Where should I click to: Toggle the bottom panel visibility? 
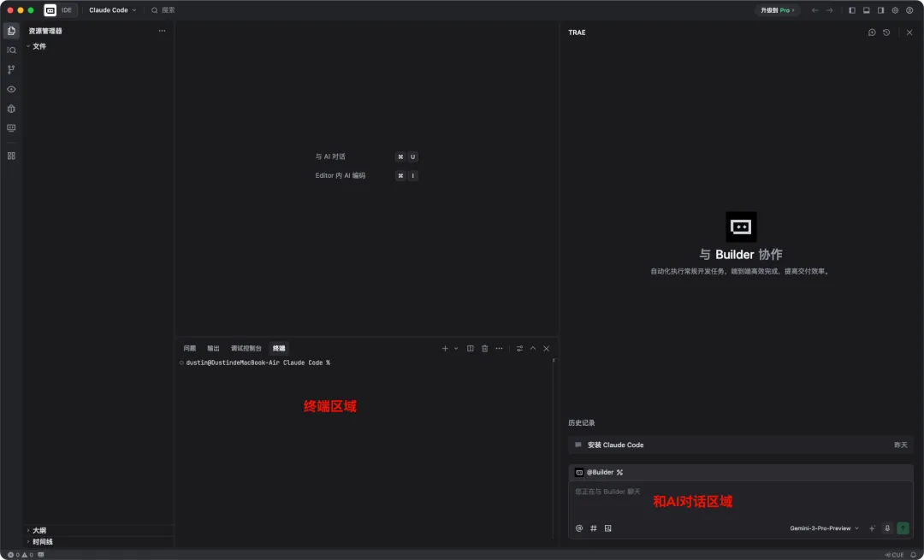(x=866, y=10)
